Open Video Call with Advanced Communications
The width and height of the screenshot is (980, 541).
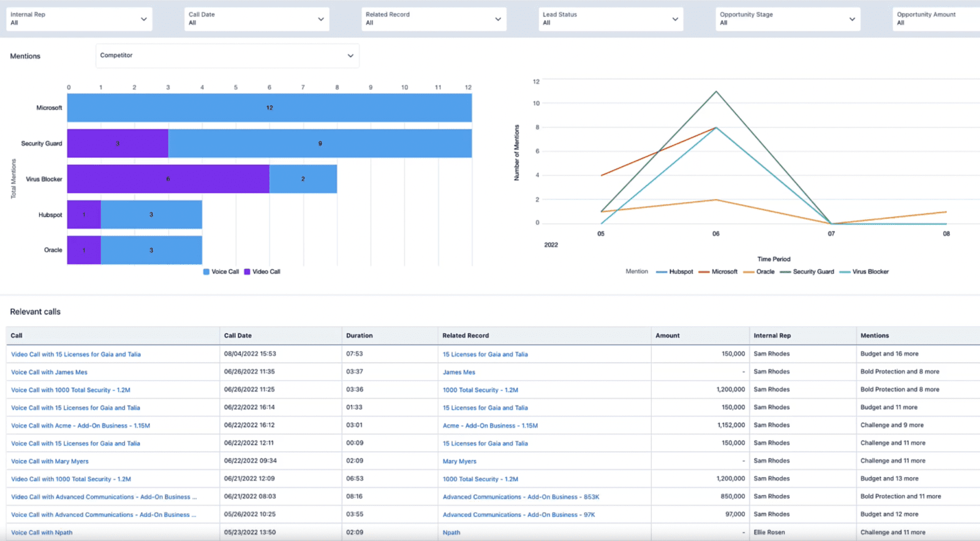(x=104, y=497)
